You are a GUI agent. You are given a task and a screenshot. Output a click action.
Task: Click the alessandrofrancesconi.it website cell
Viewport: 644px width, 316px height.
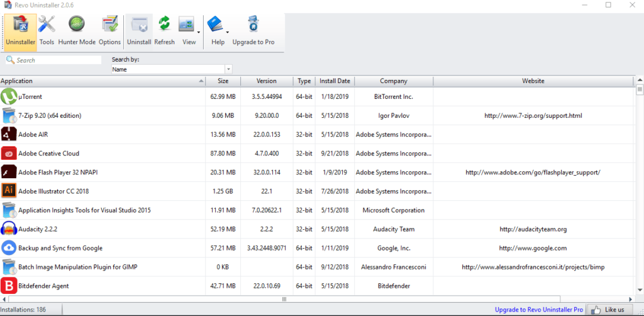tap(533, 267)
